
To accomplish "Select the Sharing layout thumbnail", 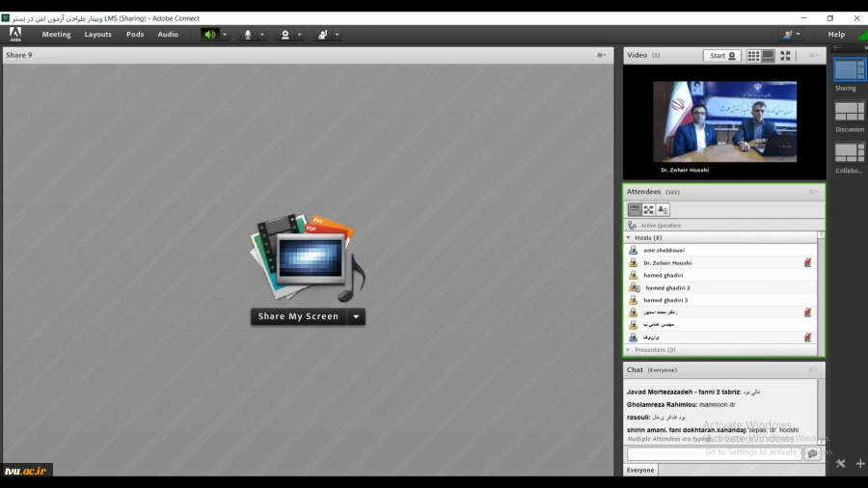I will [x=849, y=70].
